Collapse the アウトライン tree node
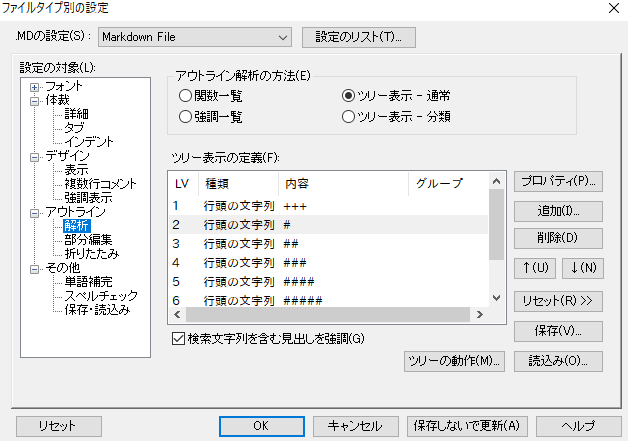This screenshot has width=628, height=441. 34,213
